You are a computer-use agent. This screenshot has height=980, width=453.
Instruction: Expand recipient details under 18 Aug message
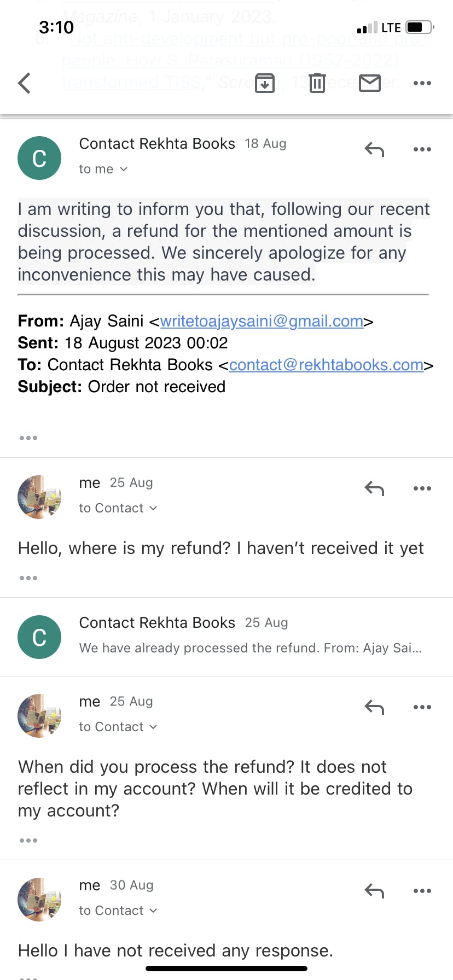pyautogui.click(x=103, y=169)
